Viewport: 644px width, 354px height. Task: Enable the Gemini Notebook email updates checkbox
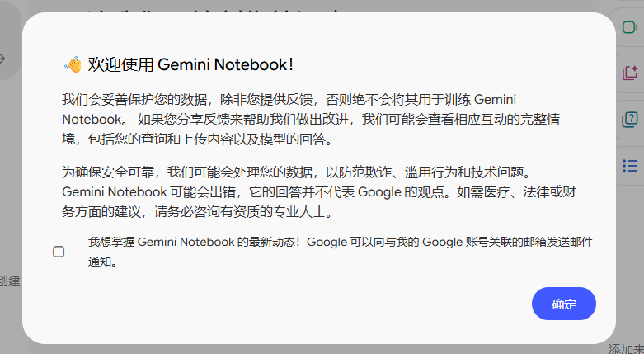click(59, 252)
